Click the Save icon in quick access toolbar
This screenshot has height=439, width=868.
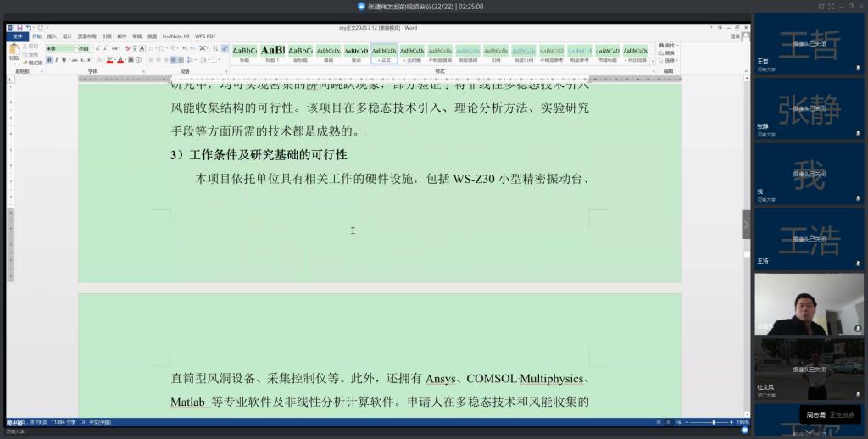[x=19, y=28]
